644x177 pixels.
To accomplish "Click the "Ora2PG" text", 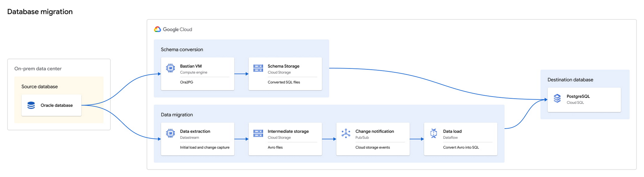I will 187,82.
